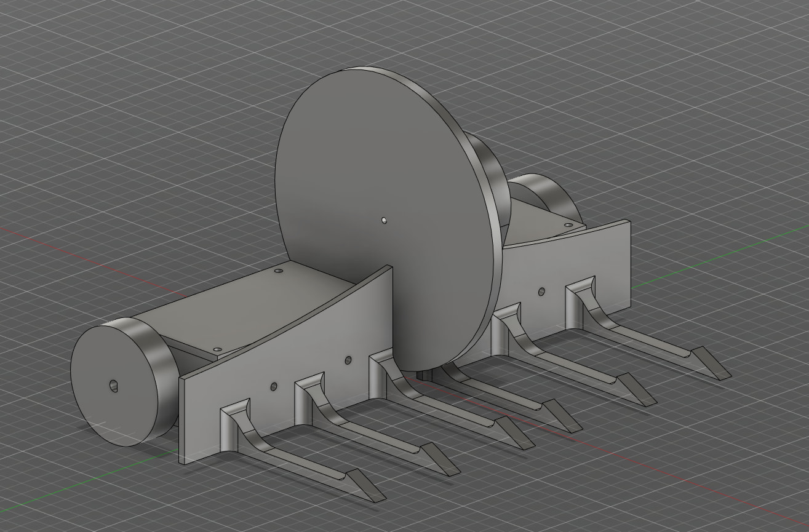
Task: Click the small center hole in the large disc
Action: point(384,219)
